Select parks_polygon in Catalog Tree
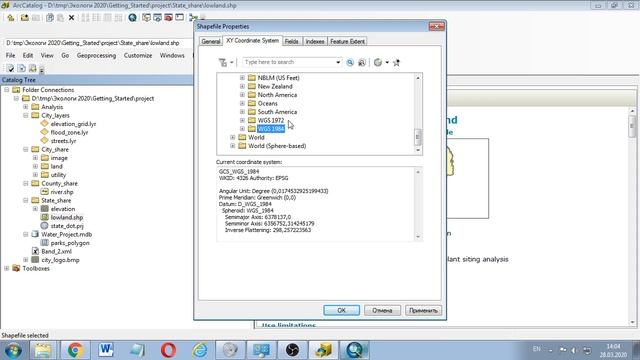The height and width of the screenshot is (360, 640). (70, 243)
